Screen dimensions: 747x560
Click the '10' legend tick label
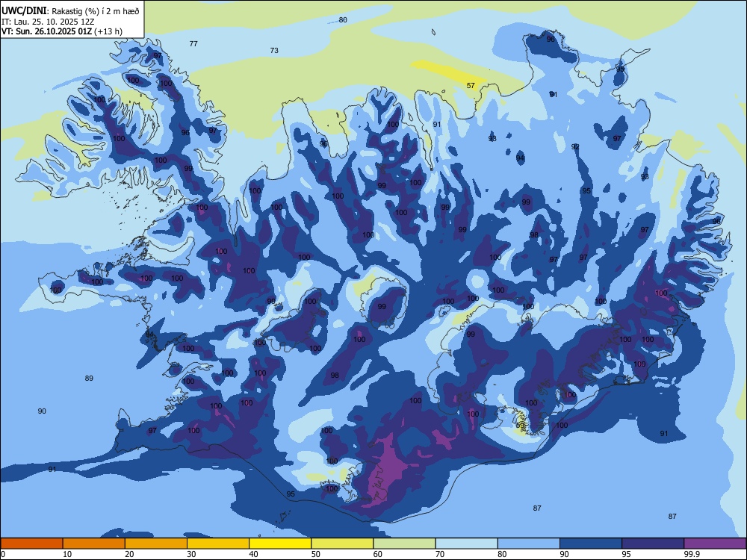(67, 554)
